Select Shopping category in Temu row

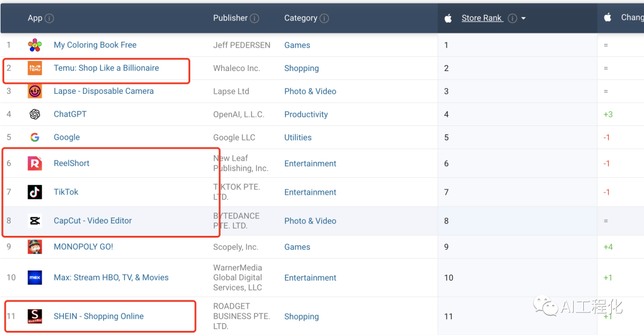point(302,68)
